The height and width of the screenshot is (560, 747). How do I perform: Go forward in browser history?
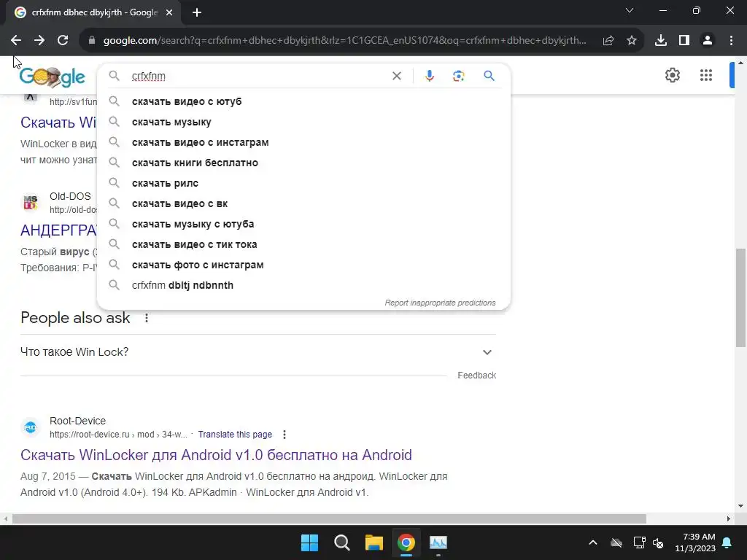coord(39,41)
